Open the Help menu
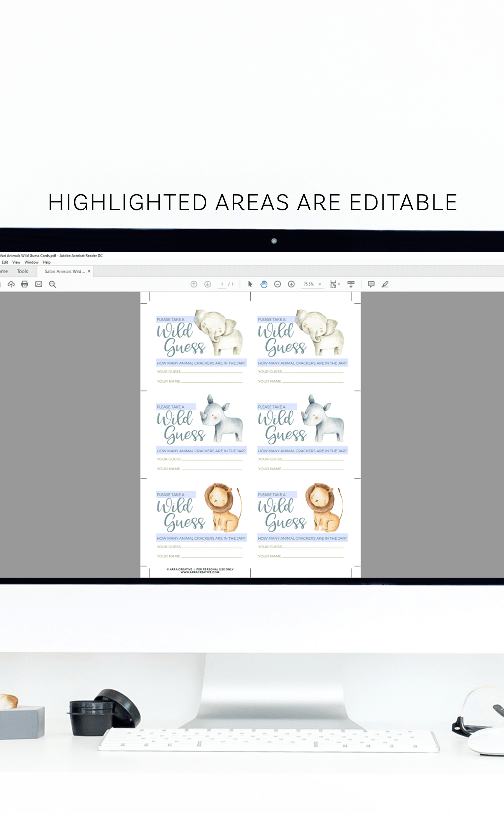Image resolution: width=504 pixels, height=813 pixels. pos(46,262)
